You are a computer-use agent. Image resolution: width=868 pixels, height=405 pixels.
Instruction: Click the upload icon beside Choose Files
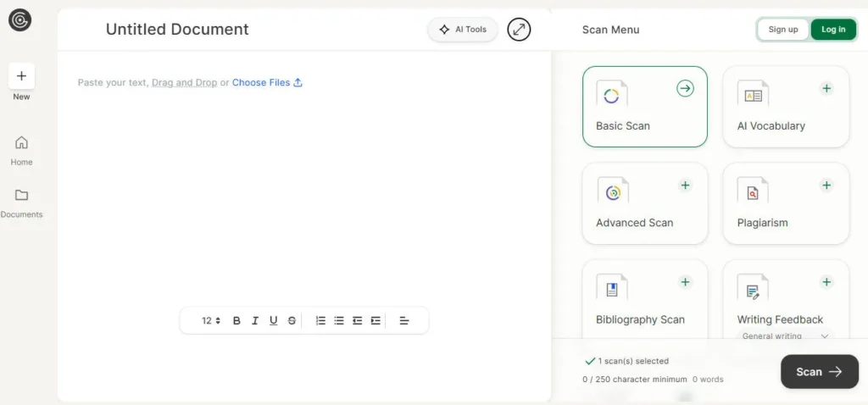coord(298,82)
